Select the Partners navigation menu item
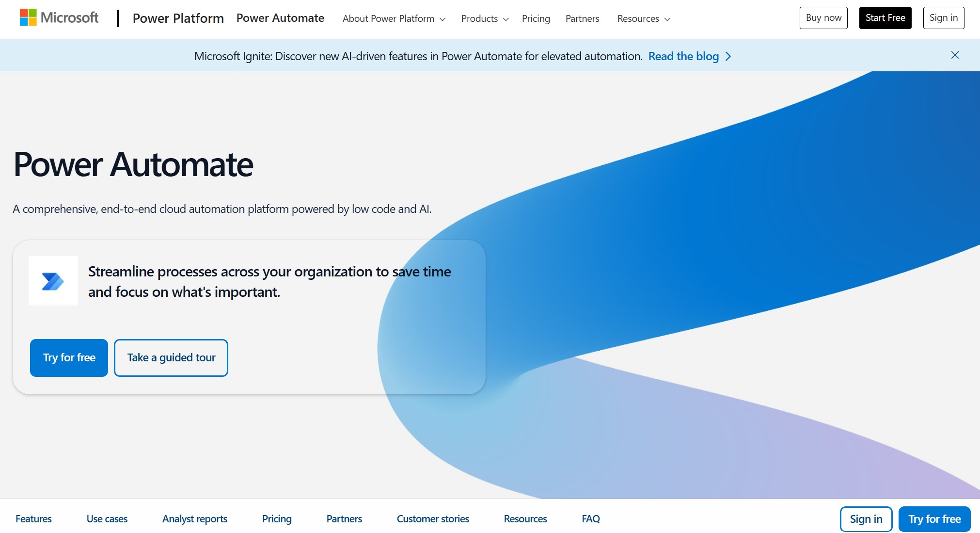Image resolution: width=980 pixels, height=533 pixels. tap(583, 18)
